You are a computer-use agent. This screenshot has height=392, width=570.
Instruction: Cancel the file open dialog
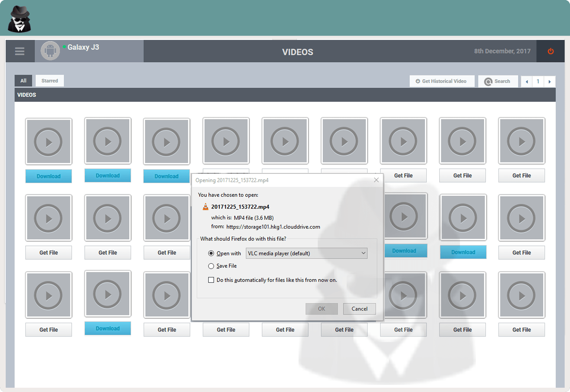tap(359, 309)
